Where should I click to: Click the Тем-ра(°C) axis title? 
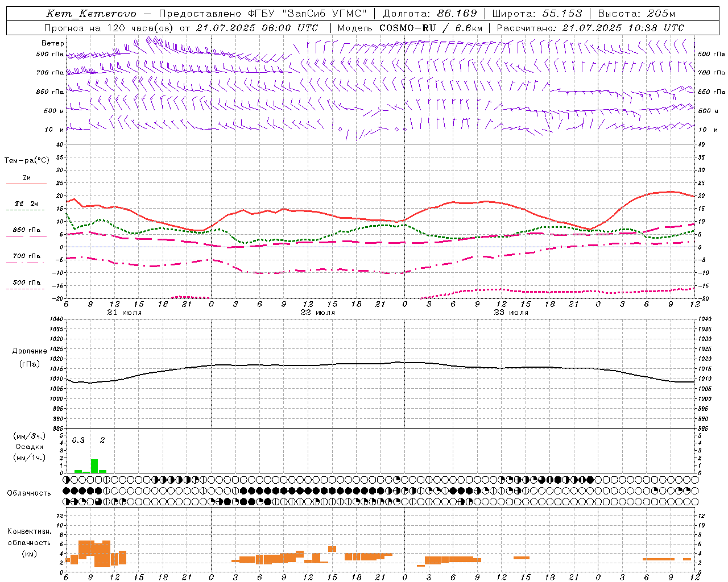point(27,161)
